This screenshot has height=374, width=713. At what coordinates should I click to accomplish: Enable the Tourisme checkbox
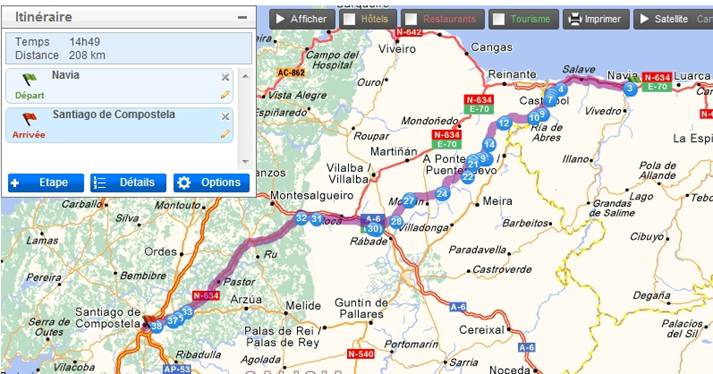click(x=499, y=19)
